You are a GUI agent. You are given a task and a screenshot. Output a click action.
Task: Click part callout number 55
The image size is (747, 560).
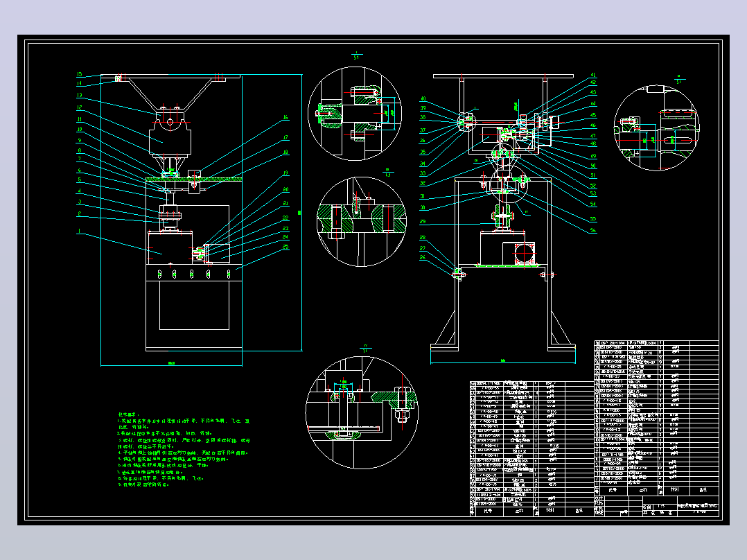coord(593,219)
